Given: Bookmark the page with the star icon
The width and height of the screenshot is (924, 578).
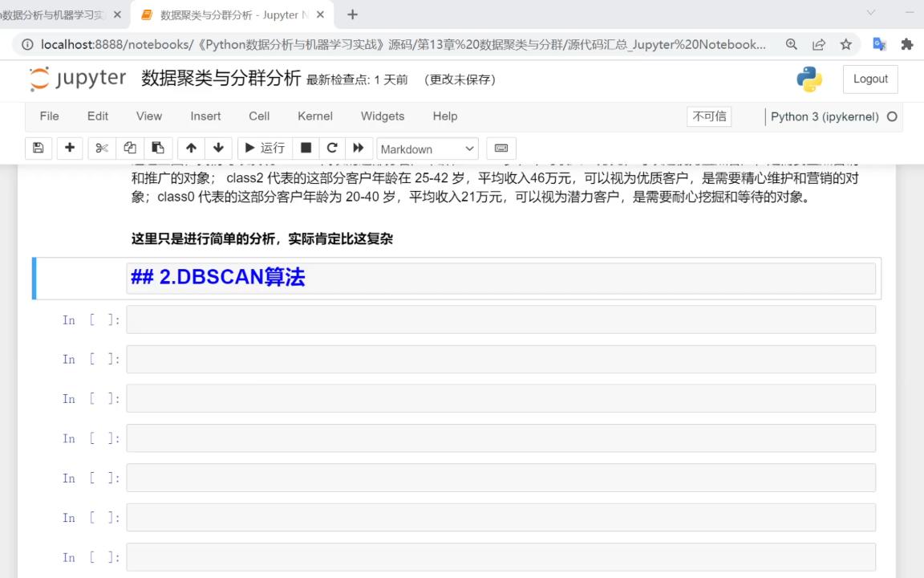Looking at the screenshot, I should tap(847, 45).
